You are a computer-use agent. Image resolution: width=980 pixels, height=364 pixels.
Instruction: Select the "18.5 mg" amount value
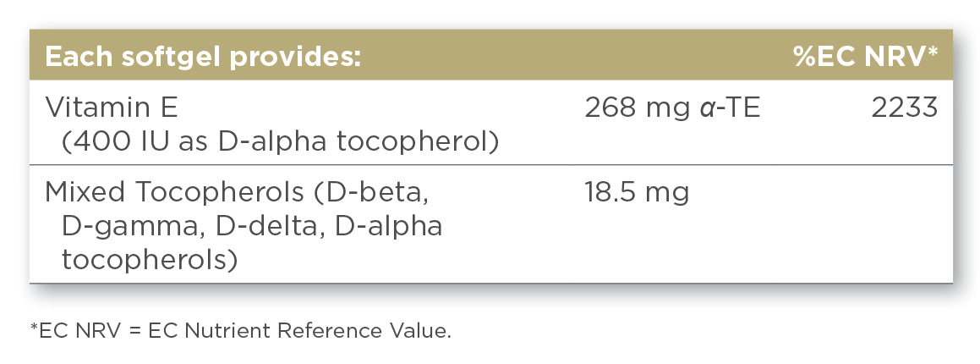[637, 193]
